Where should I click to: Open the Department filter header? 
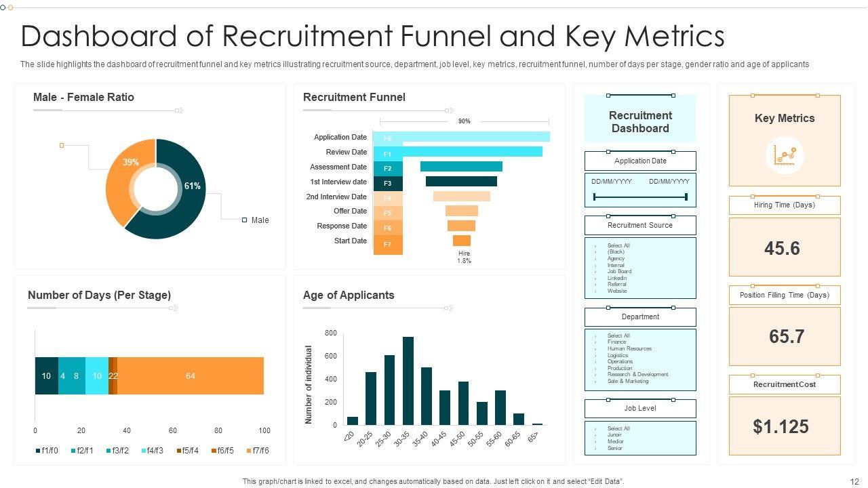pos(640,317)
